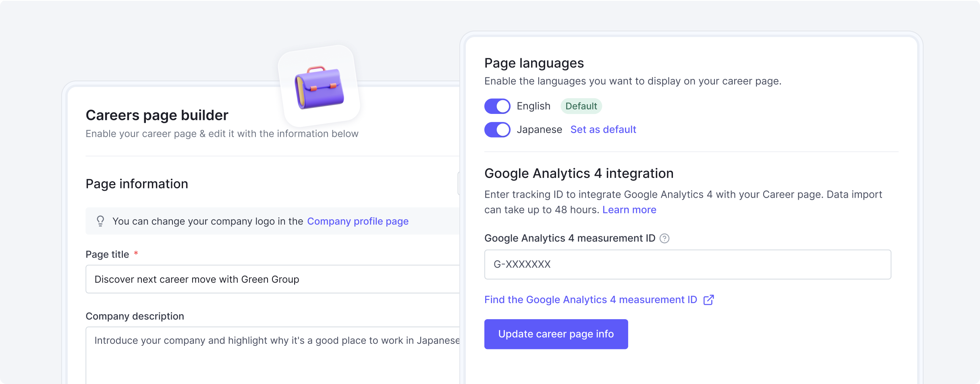
Task: Turn off the Japanese language toggle
Action: [497, 130]
